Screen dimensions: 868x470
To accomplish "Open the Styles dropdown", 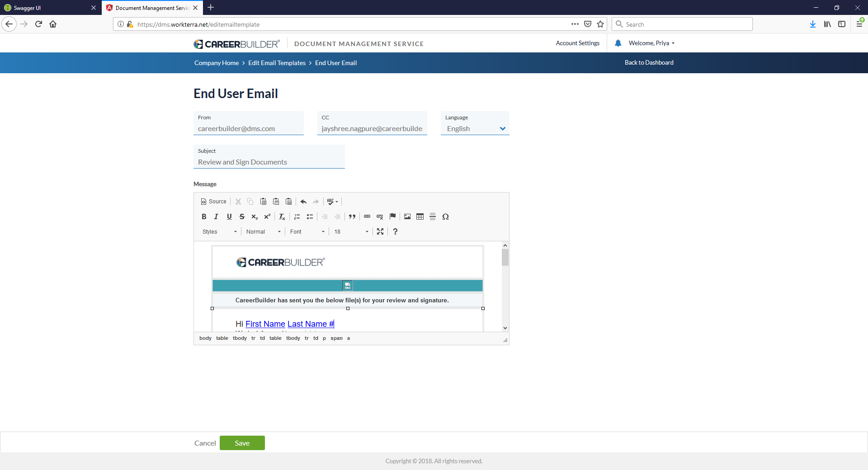I will pos(219,231).
